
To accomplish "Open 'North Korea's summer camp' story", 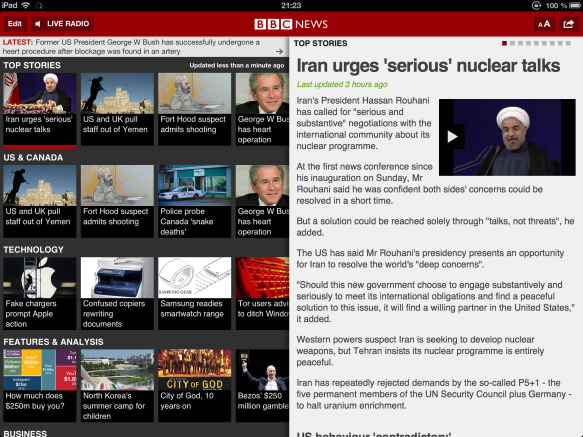I will pos(117,386).
